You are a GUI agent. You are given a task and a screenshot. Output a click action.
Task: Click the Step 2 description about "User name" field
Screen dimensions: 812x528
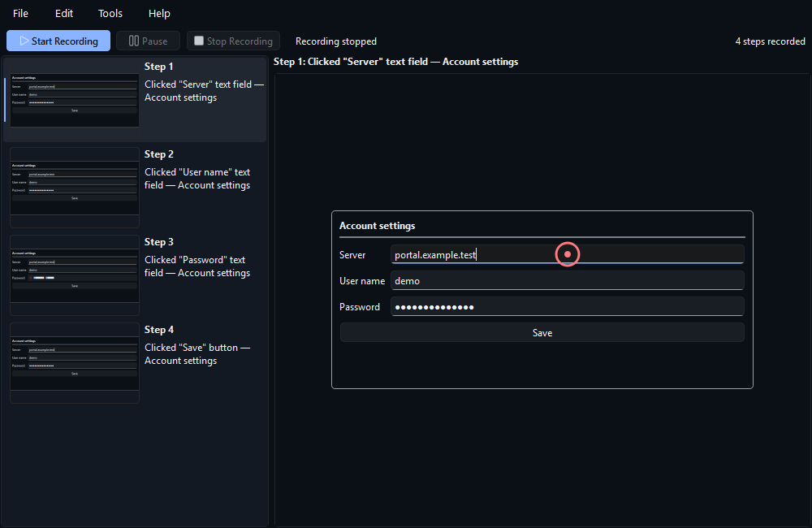click(x=197, y=179)
